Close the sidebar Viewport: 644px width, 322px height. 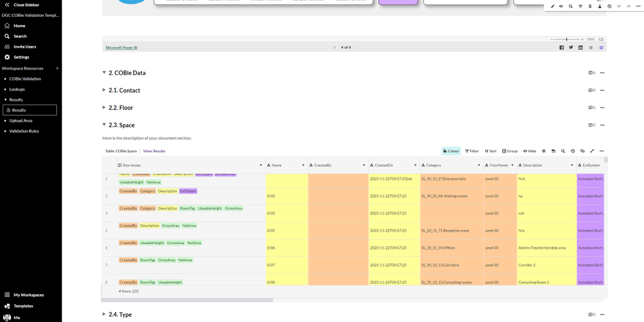22,4
